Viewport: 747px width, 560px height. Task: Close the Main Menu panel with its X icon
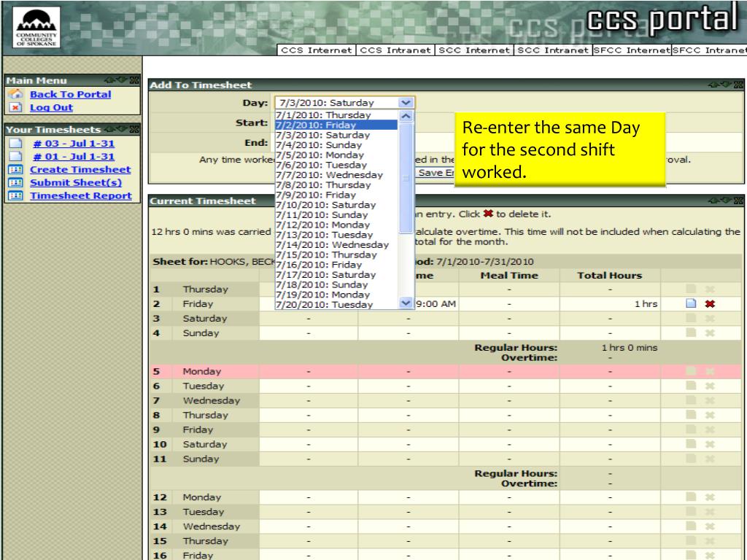click(134, 80)
